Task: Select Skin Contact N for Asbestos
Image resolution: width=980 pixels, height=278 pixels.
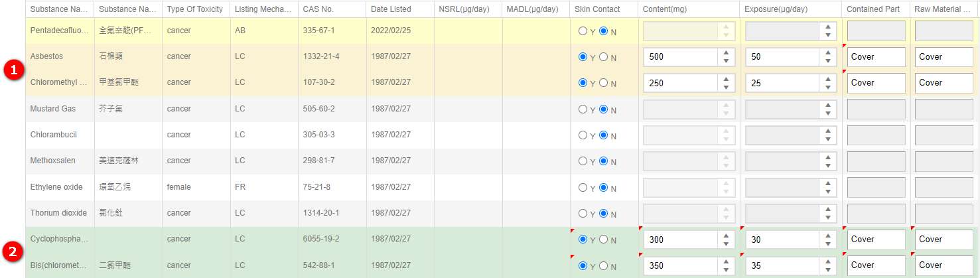Action: [603, 57]
